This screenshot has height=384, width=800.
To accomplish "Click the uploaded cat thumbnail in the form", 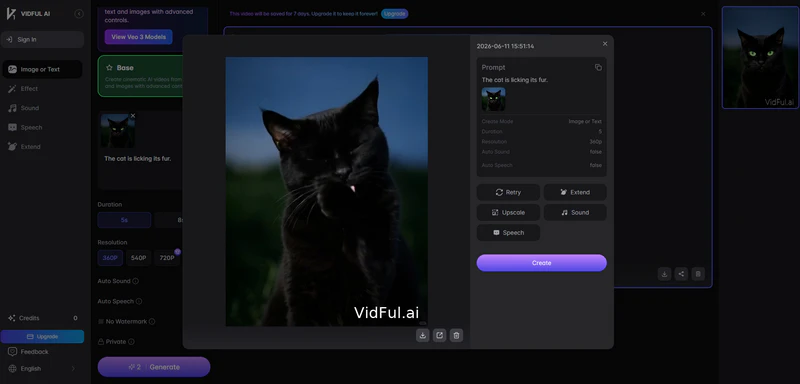I will (118, 131).
